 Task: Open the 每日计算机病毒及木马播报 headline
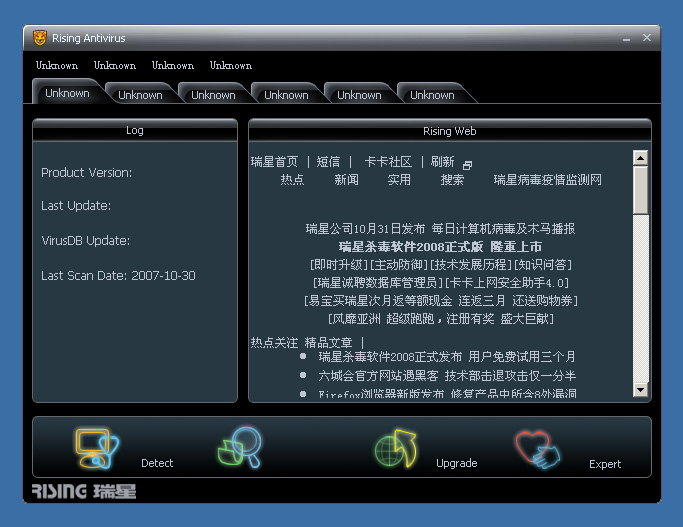click(503, 229)
